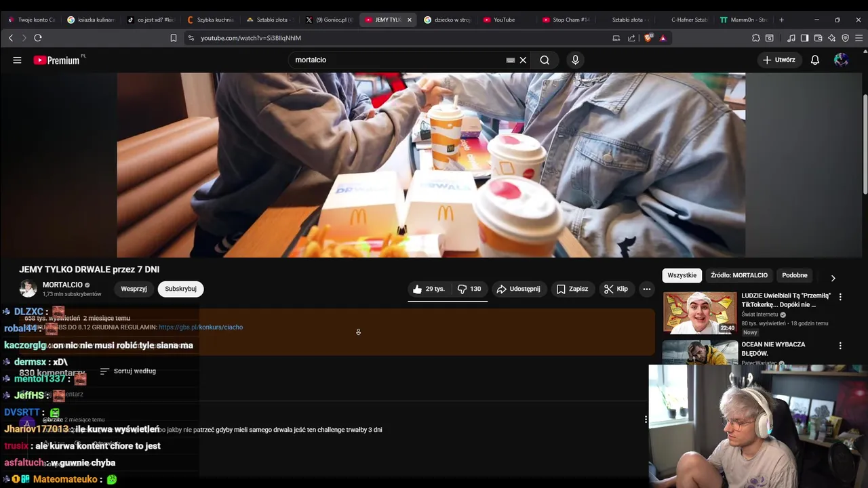Image resolution: width=868 pixels, height=488 pixels.
Task: Open the Brave music playlist icon
Action: click(791, 38)
